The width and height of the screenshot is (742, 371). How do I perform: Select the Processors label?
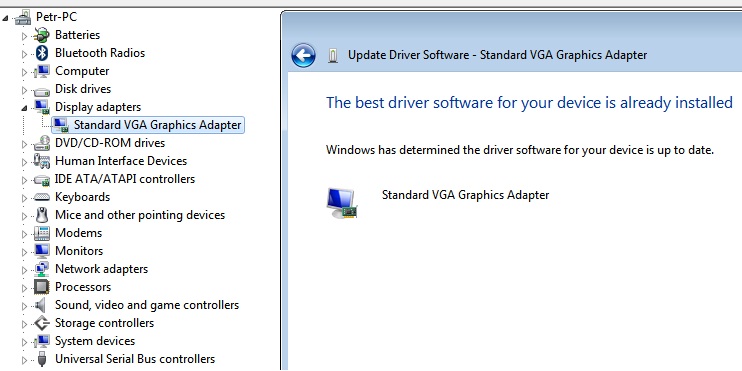click(83, 287)
